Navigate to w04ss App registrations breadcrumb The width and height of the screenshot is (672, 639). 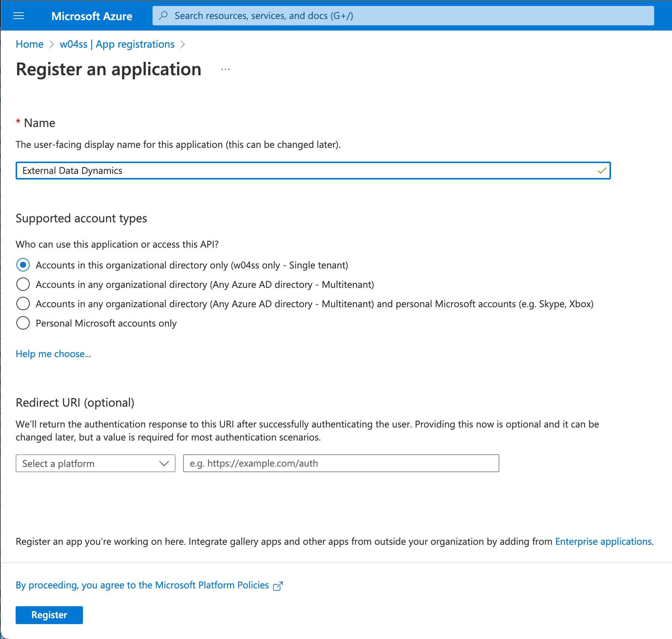117,44
